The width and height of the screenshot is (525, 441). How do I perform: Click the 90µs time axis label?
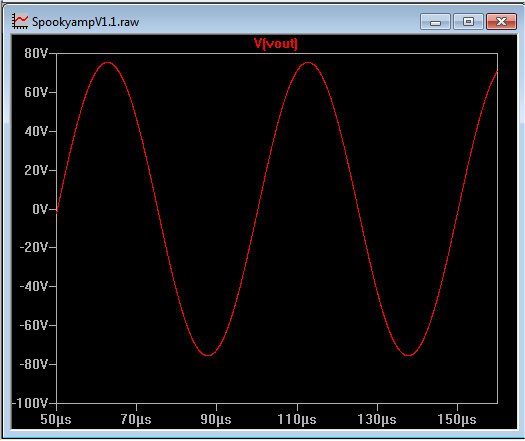216,419
